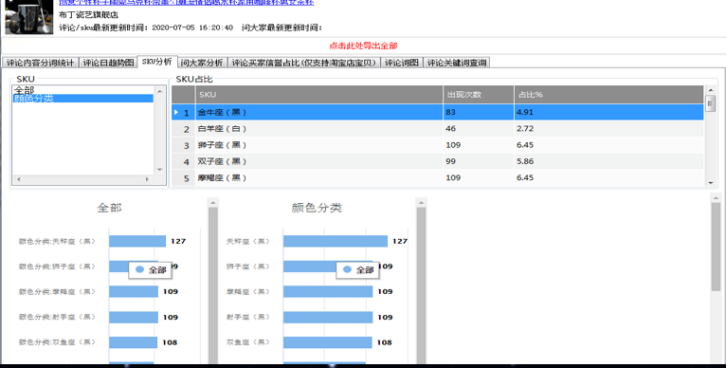Click the 127 bar in the 全部 chart

tap(137, 241)
